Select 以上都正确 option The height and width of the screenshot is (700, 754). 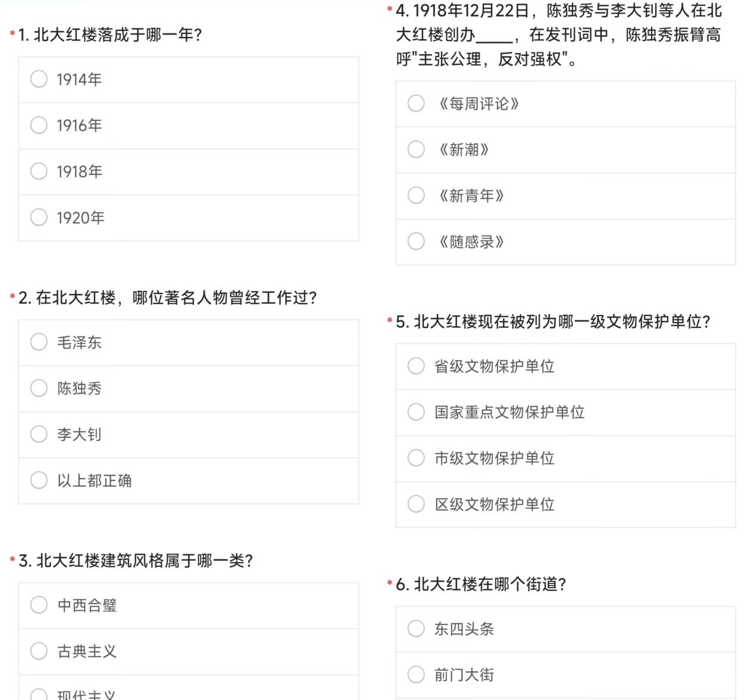point(39,480)
